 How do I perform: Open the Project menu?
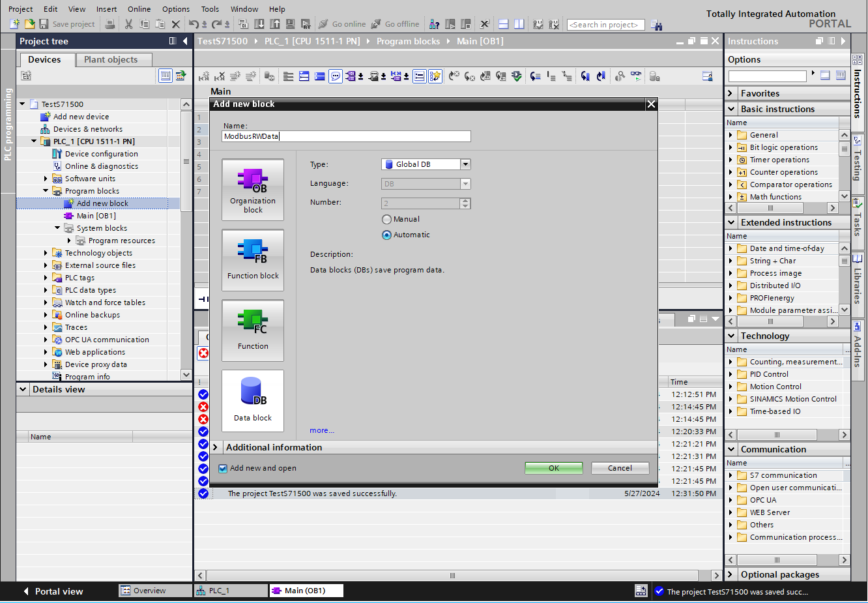(x=20, y=9)
